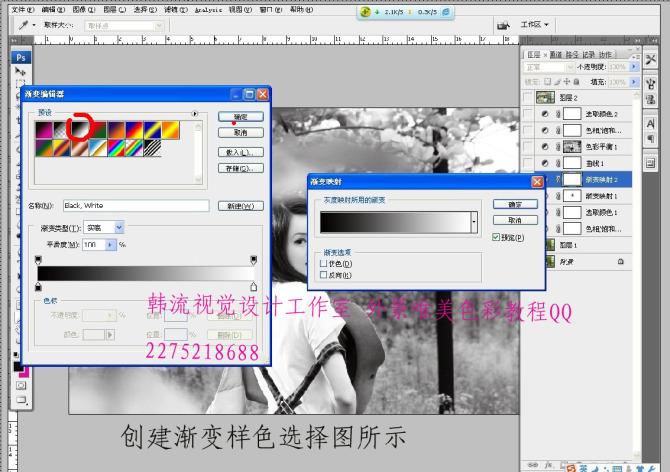
Task: Click the screen mode icon at toolbox bottom
Action: point(21,400)
